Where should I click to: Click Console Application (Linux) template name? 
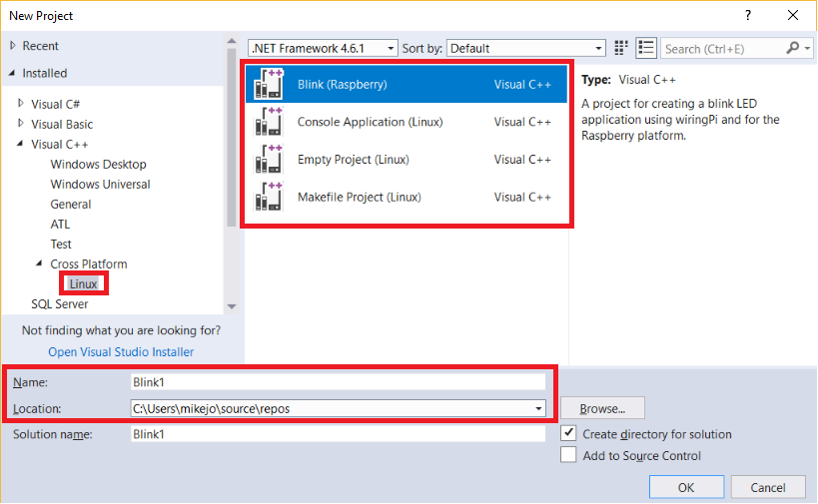click(x=370, y=122)
